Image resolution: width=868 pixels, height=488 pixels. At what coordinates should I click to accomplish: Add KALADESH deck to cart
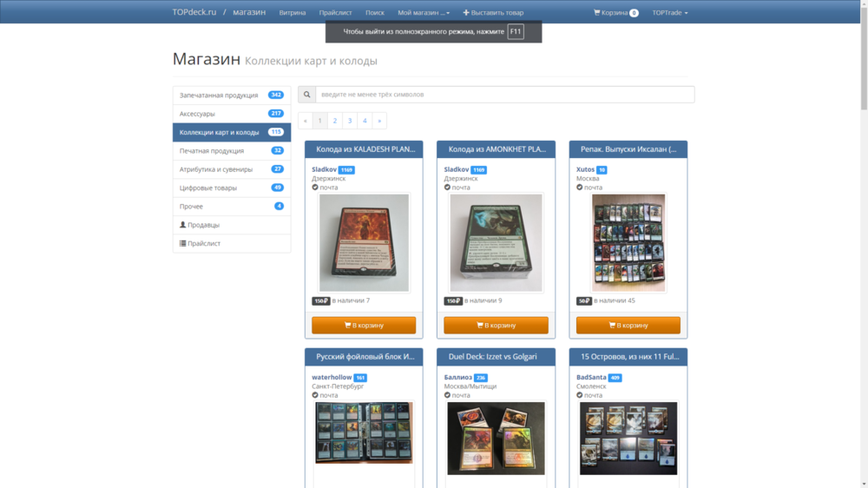click(364, 325)
